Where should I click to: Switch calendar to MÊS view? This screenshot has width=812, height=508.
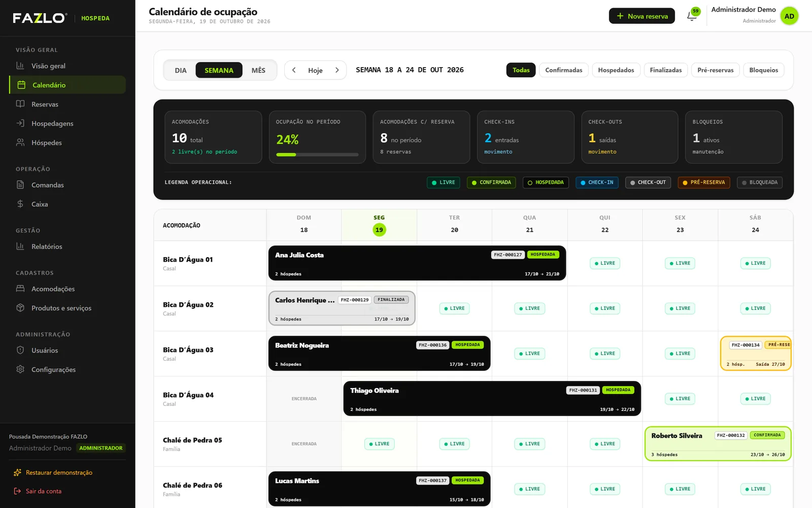click(258, 70)
